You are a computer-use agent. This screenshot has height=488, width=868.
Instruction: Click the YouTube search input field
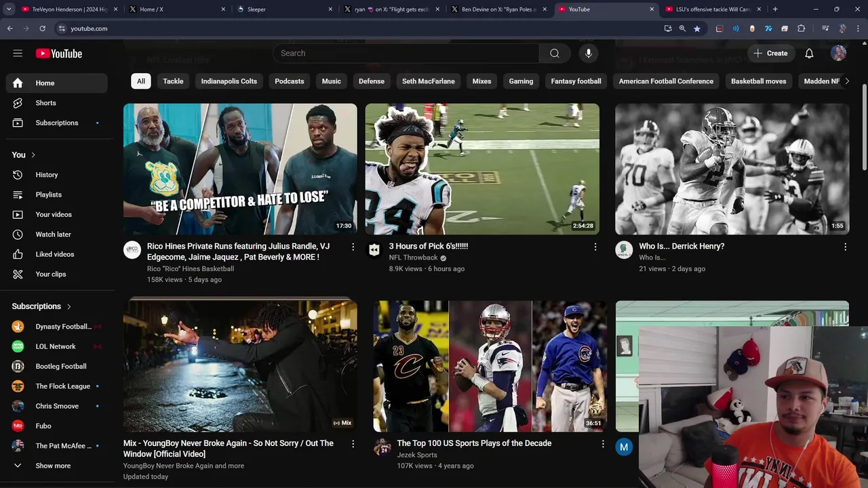406,54
